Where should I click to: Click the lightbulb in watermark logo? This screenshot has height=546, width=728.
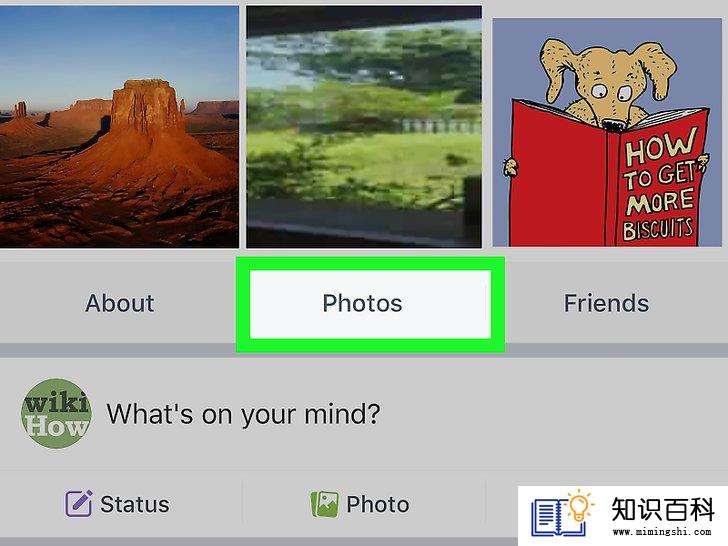pyautogui.click(x=579, y=506)
